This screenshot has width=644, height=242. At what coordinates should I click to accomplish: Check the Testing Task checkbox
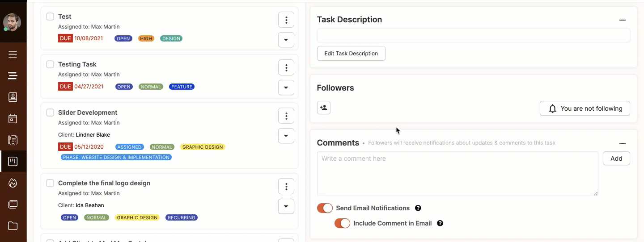50,64
